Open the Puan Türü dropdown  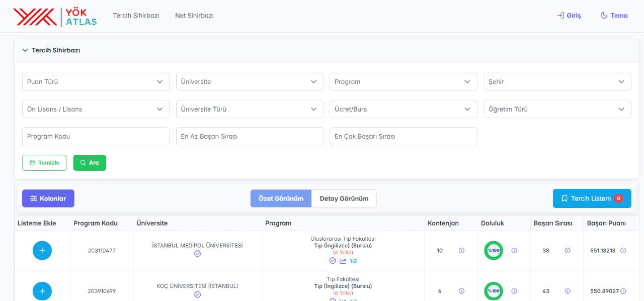pos(96,81)
